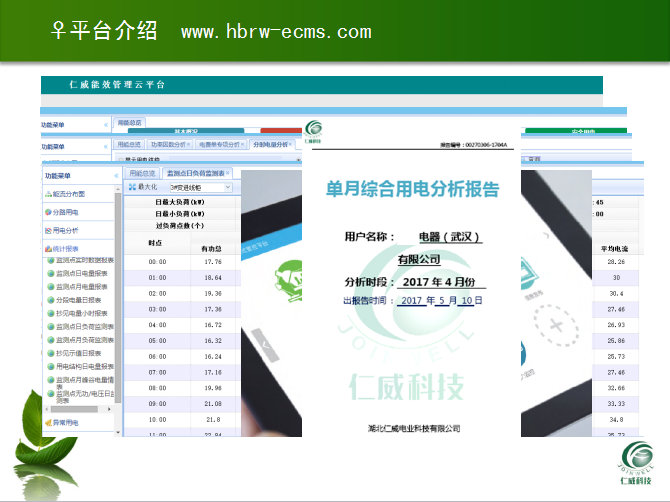This screenshot has width=670, height=502.
Task: Click the 分路用电 pie chart icon
Action: 48,212
